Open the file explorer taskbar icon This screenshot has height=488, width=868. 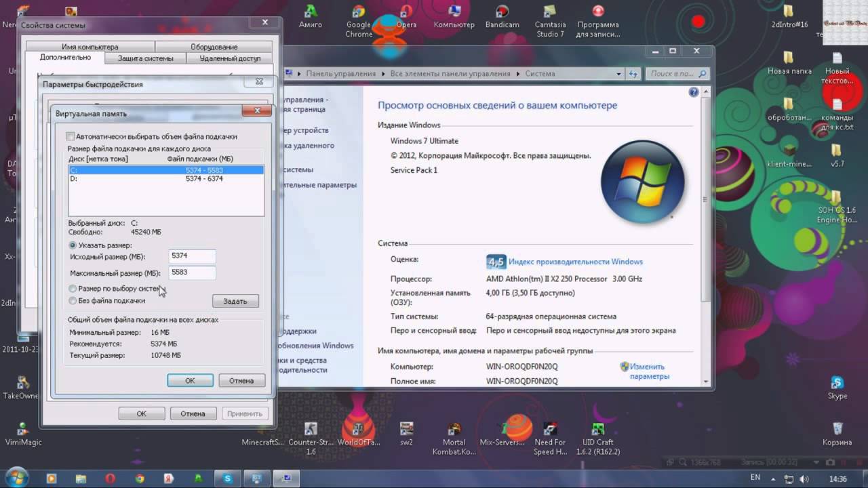(x=81, y=479)
